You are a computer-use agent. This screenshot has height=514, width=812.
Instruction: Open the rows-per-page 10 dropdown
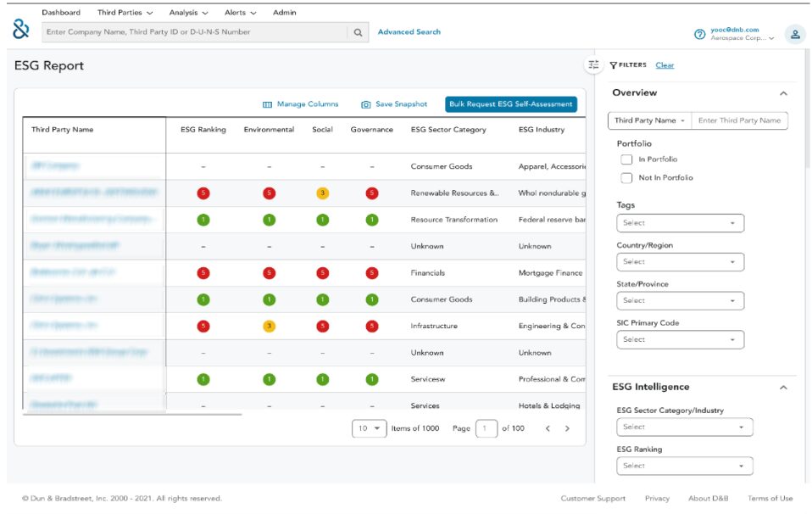(x=369, y=428)
